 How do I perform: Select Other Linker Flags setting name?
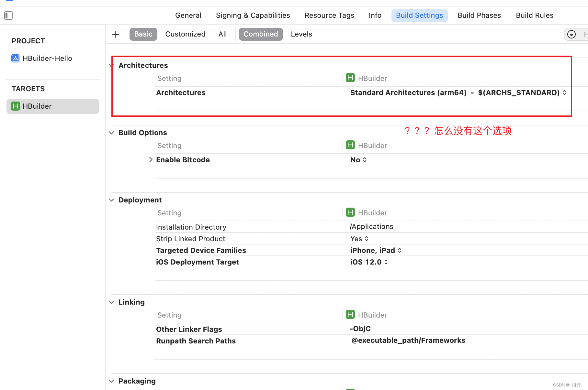[x=189, y=330]
